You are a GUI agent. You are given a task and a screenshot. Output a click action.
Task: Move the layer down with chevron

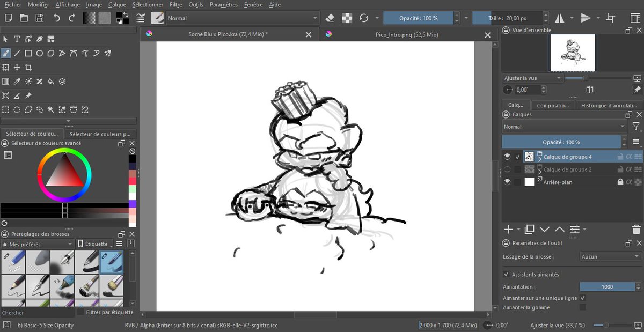(544, 229)
